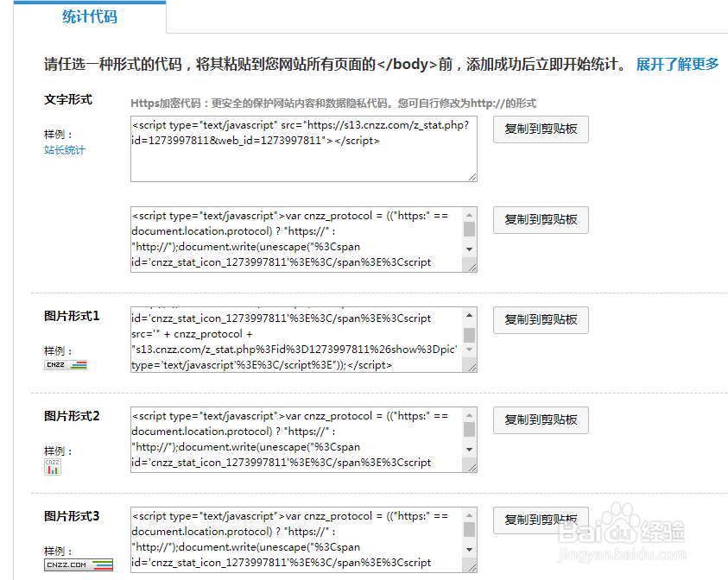
Task: Open the 站长统计 sample link
Action: pyautogui.click(x=65, y=150)
